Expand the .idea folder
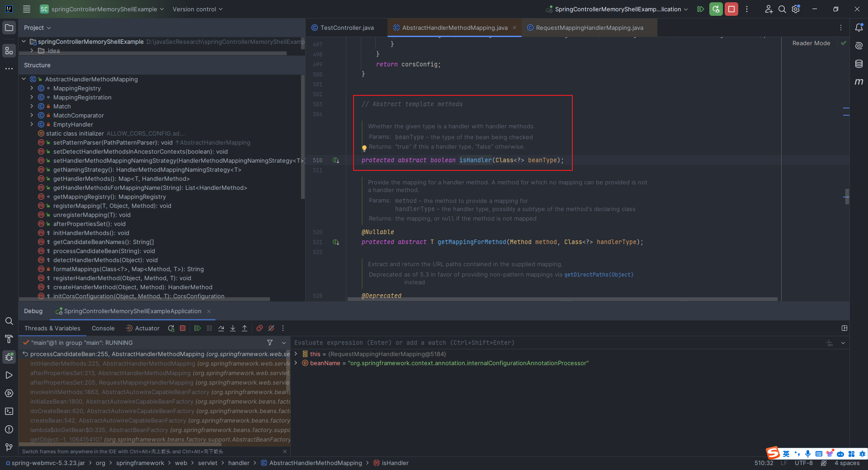The image size is (868, 470). point(32,51)
